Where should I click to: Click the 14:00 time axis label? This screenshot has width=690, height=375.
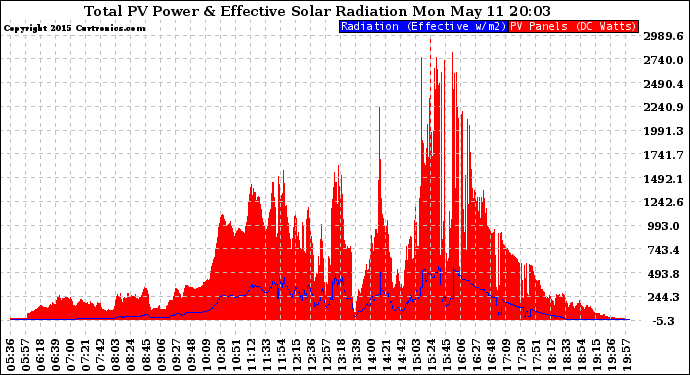pos(371,354)
